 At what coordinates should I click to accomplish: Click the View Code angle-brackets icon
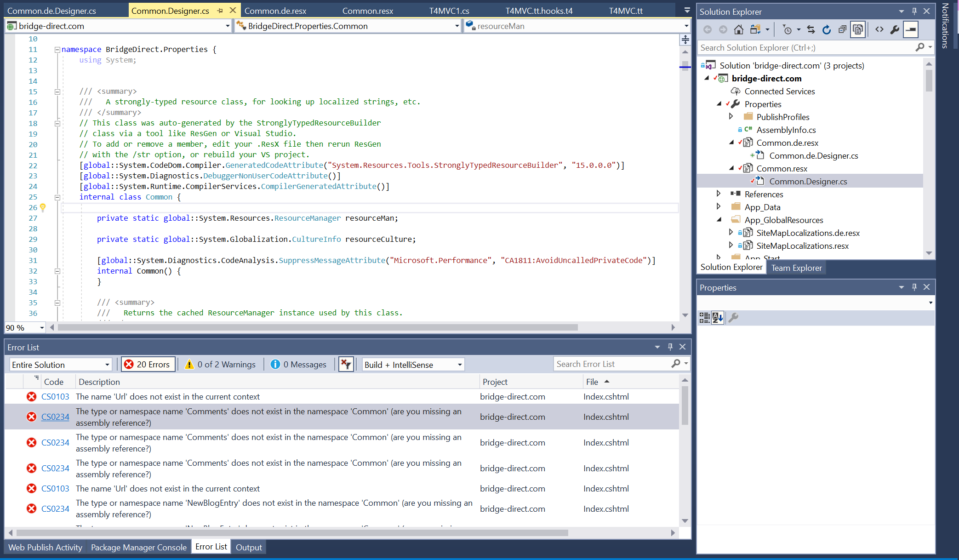[879, 30]
